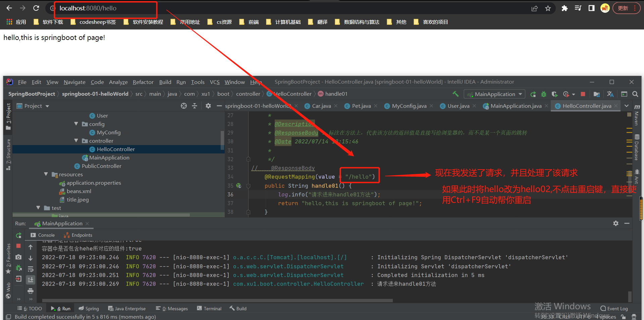Click the gutter run icon on line 35

(239, 185)
